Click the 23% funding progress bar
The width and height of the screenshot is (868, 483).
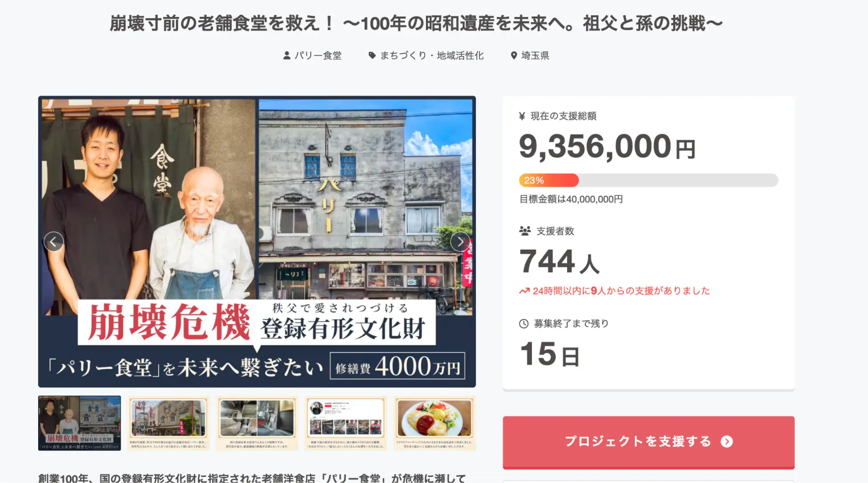[649, 180]
